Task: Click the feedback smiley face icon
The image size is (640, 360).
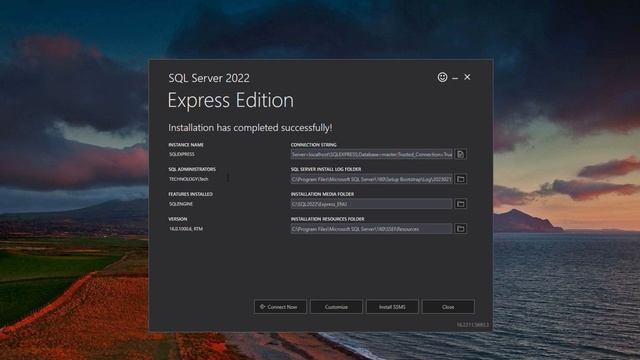Action: 442,77
